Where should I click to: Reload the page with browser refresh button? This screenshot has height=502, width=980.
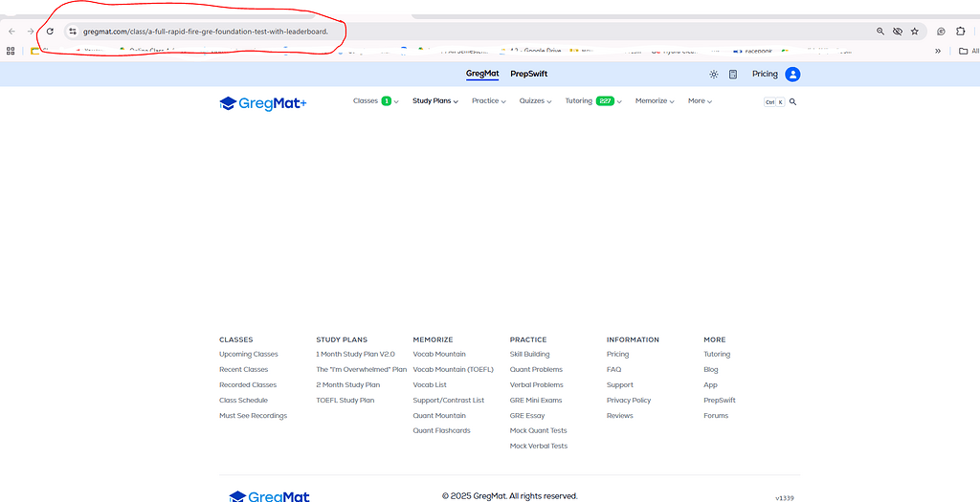pyautogui.click(x=50, y=32)
